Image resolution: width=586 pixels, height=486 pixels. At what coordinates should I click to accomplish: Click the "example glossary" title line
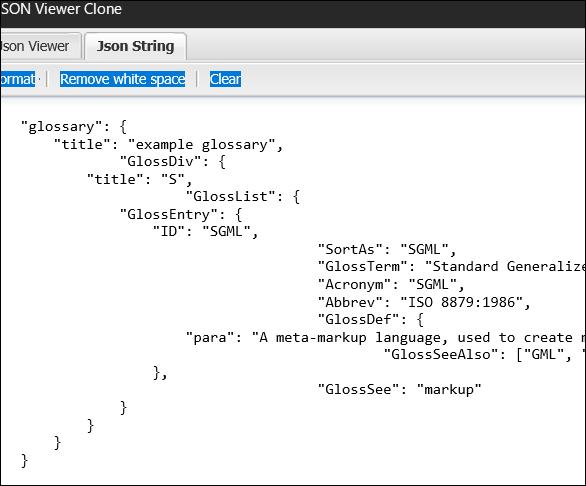[x=169, y=144]
